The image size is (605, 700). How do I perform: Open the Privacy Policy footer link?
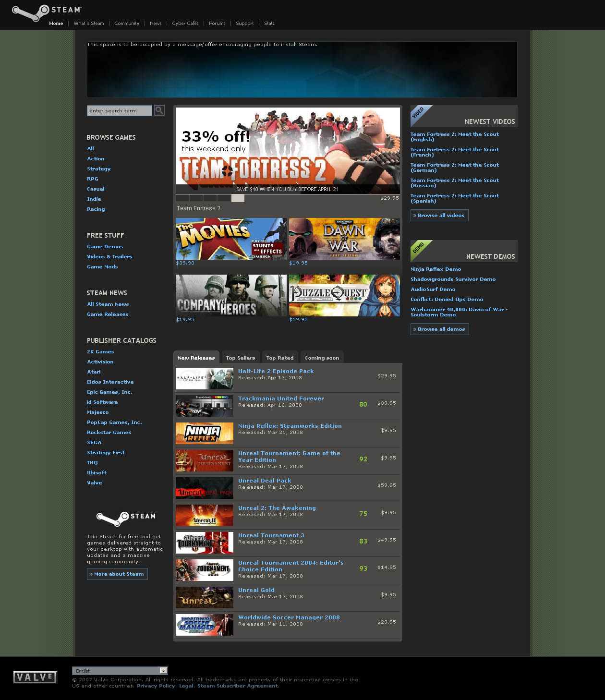[156, 686]
